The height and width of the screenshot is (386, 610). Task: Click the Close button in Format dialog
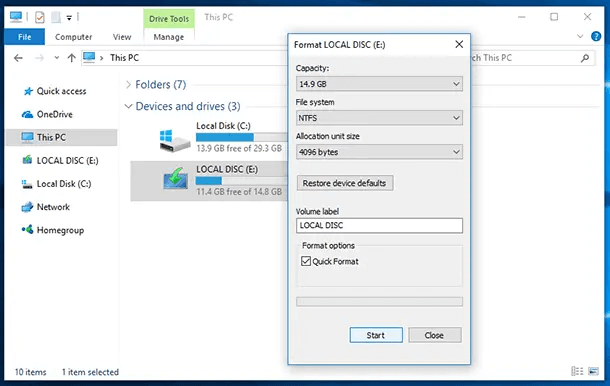435,335
